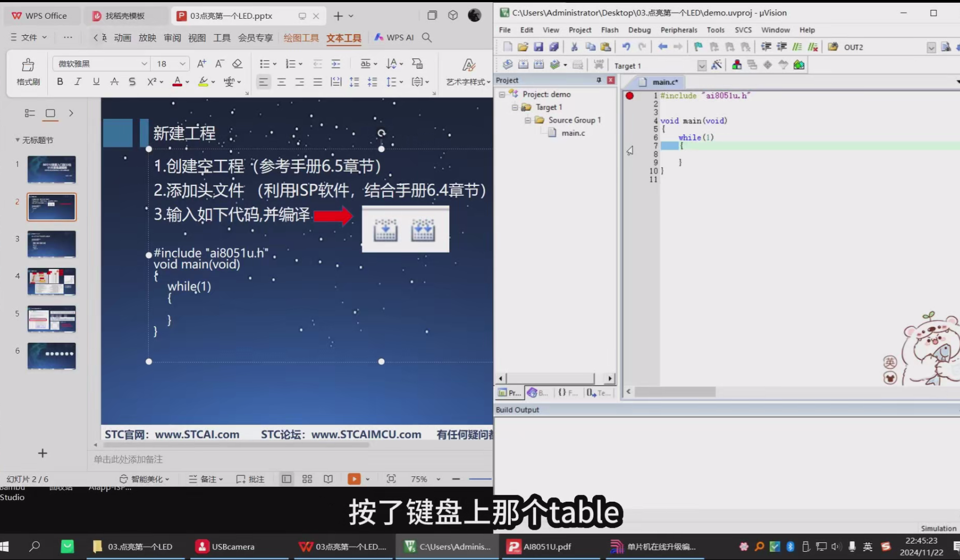The image size is (960, 560).
Task: Comment selection using green lines icon
Action: point(797,47)
